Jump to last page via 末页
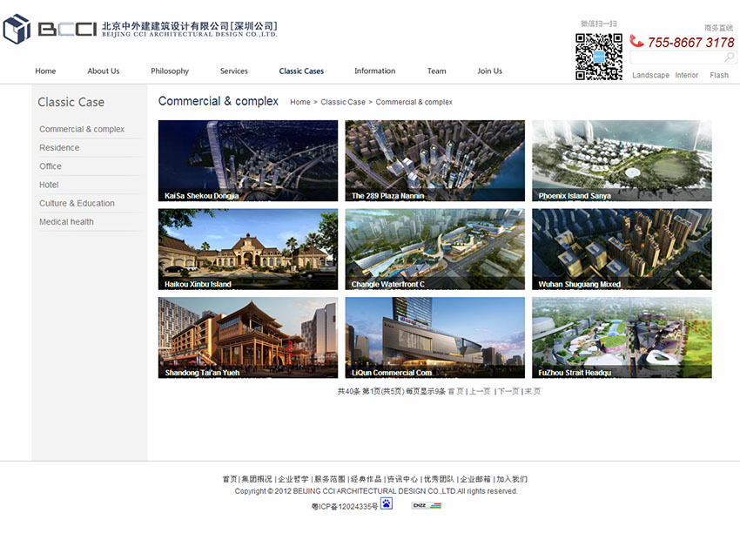 point(532,392)
